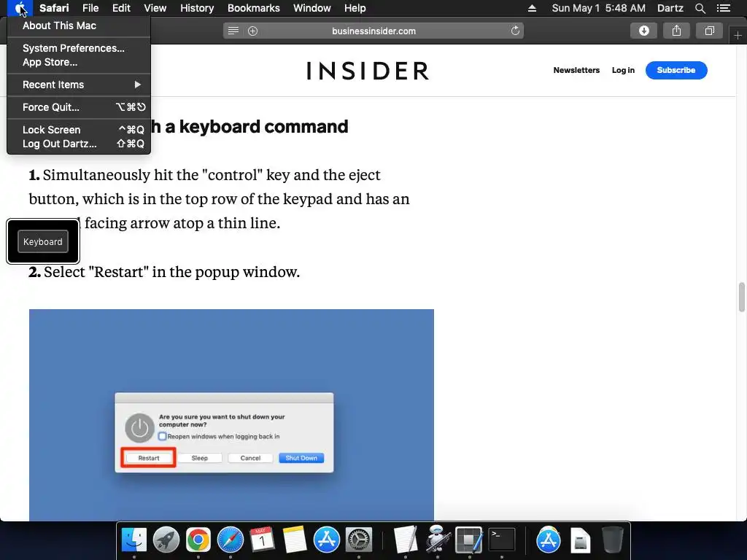This screenshot has width=747, height=560.
Task: Open the Safari menu
Action: click(x=54, y=8)
